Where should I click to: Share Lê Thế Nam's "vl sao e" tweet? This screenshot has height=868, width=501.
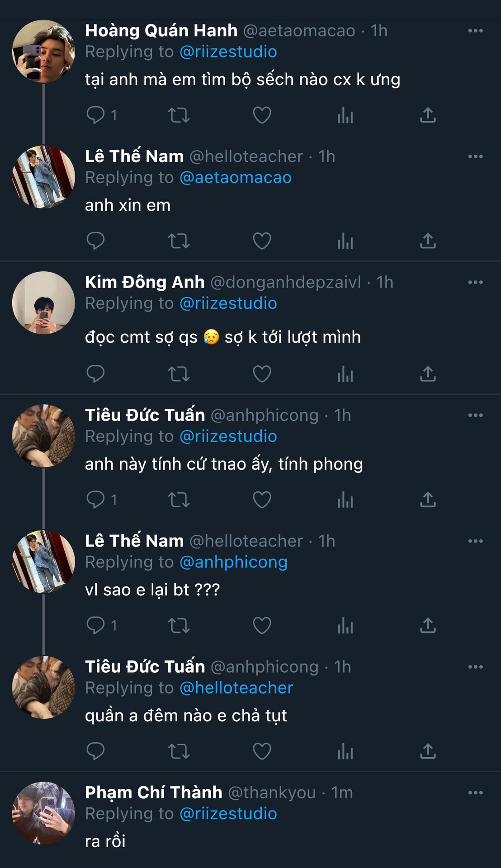(428, 626)
